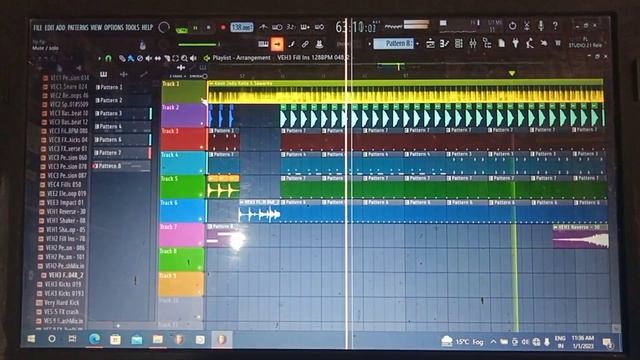Click the main pitch knob

coord(164,44)
